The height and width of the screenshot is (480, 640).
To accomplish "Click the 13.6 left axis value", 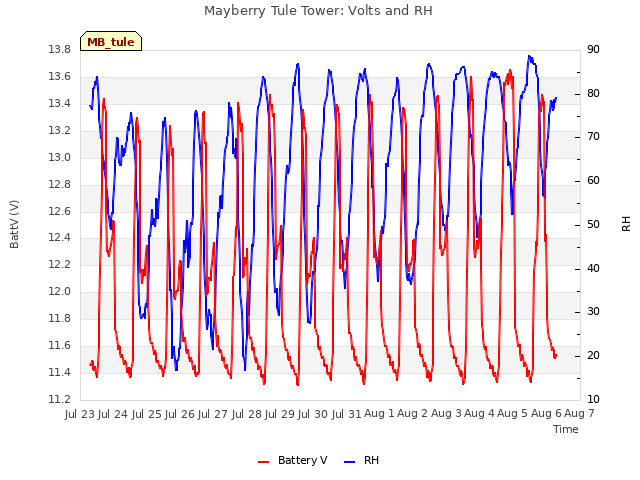I will point(60,77).
